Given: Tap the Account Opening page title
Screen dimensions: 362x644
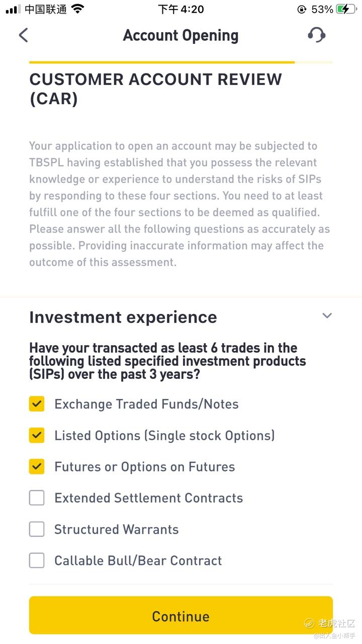Looking at the screenshot, I should (x=180, y=35).
